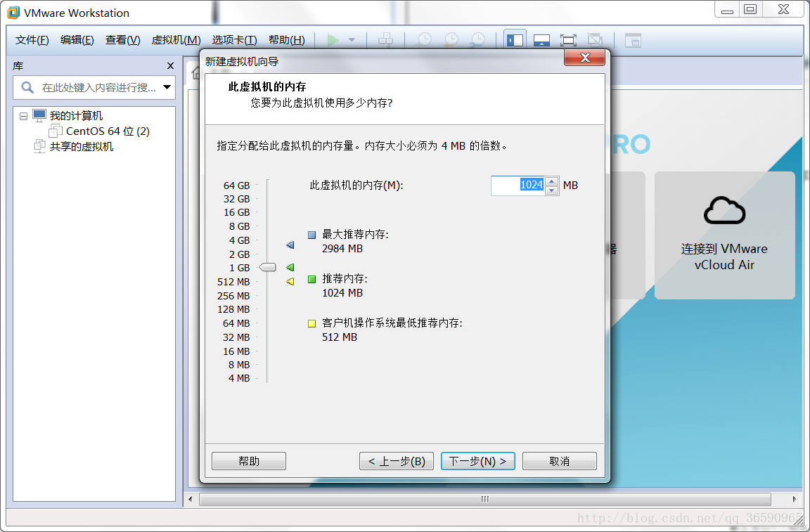
Task: Click the horizontal scrollbar thumb
Action: click(x=485, y=499)
